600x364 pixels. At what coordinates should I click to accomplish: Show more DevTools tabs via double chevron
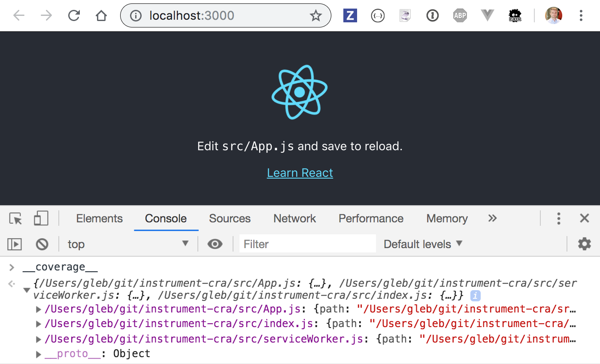(x=492, y=218)
